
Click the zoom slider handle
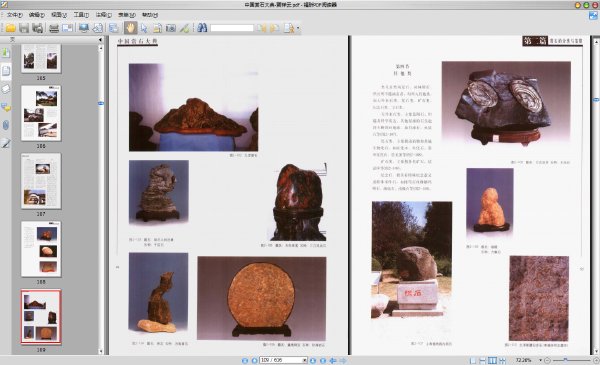tap(566, 360)
